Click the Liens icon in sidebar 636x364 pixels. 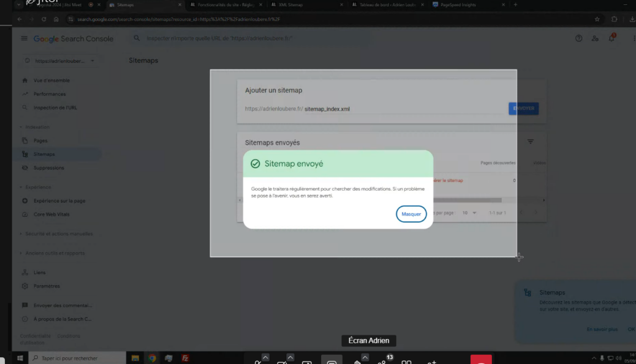coord(25,273)
